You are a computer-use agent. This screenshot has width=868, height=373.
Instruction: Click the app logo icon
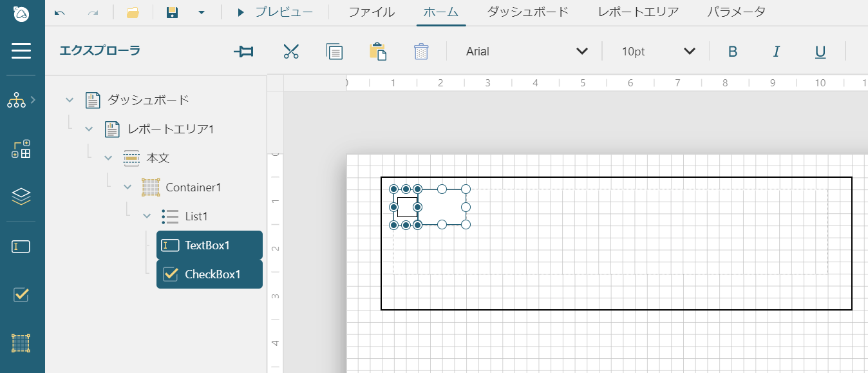pos(21,14)
